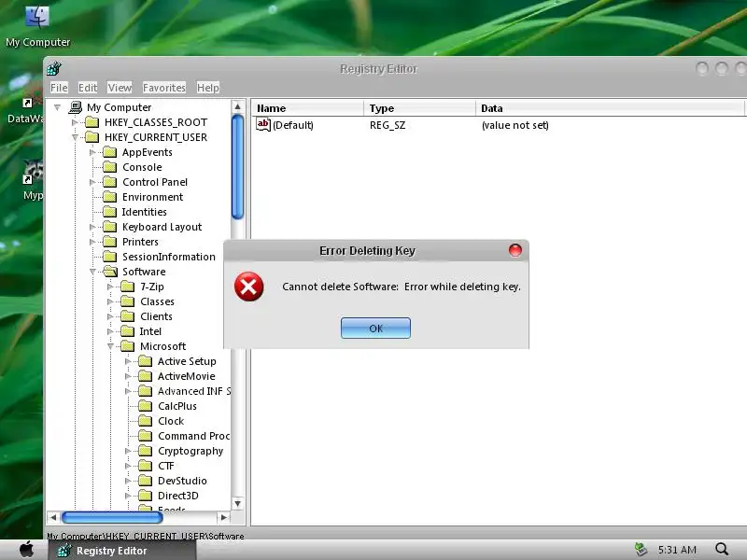Expand the HKEY_CLASSES_ROOT node
This screenshot has height=560, width=747.
pyautogui.click(x=75, y=122)
